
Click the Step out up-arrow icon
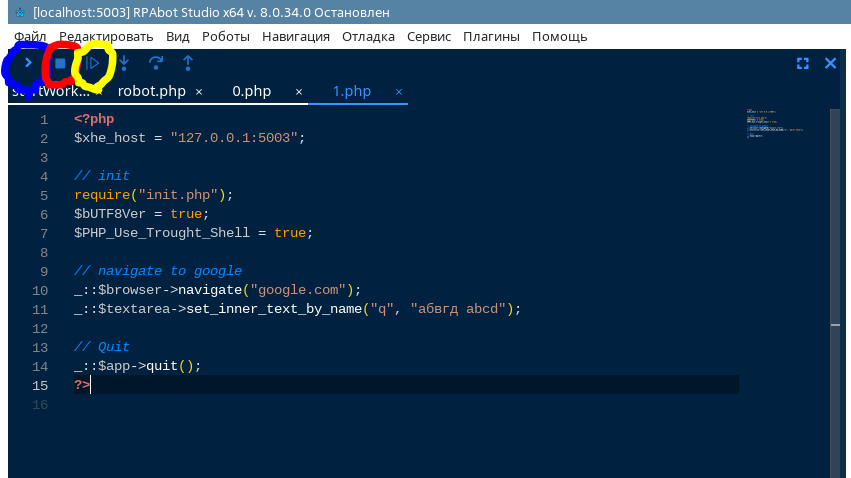pos(188,63)
